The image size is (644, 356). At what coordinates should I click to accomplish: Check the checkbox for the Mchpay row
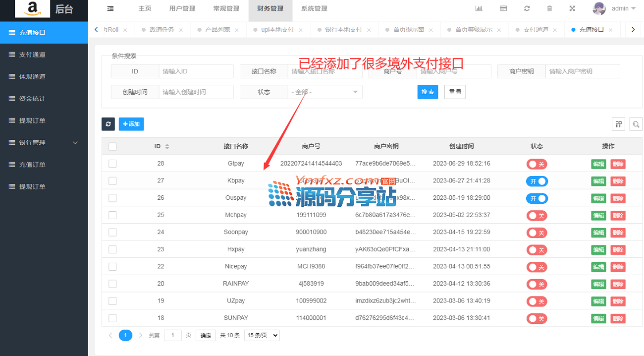click(112, 215)
